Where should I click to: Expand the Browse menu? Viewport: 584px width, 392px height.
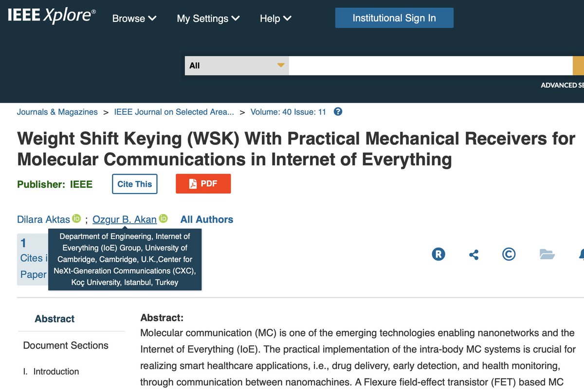click(133, 18)
